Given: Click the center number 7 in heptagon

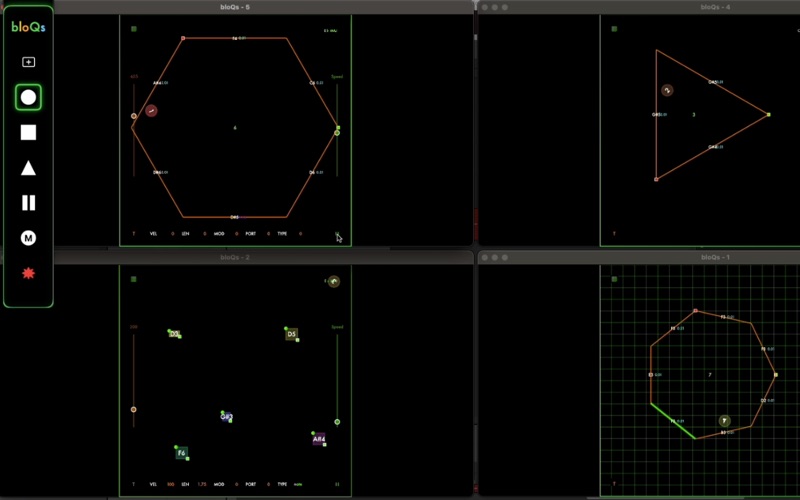Looking at the screenshot, I should [710, 375].
